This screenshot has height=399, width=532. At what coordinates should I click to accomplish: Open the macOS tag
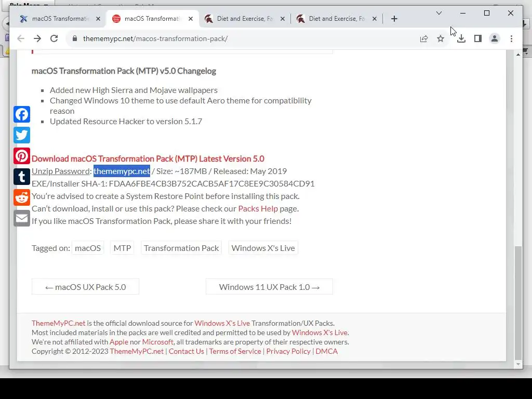[88, 248]
